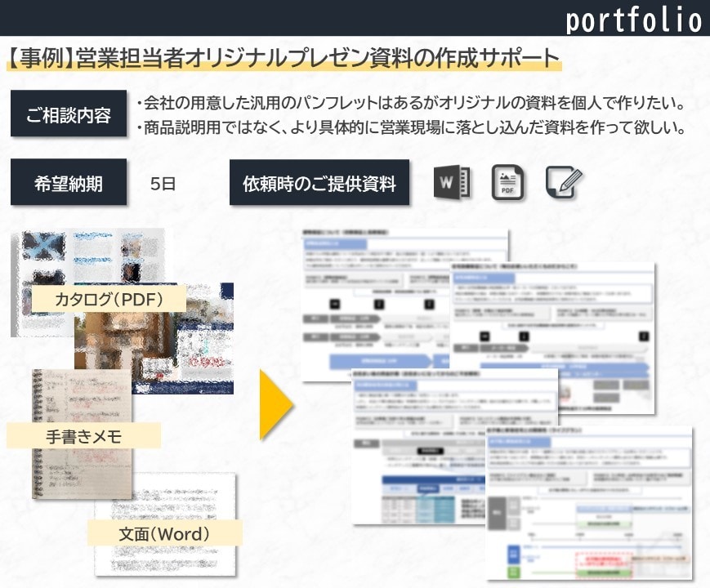Click the PDF file icon
The height and width of the screenshot is (588, 710).
(507, 182)
